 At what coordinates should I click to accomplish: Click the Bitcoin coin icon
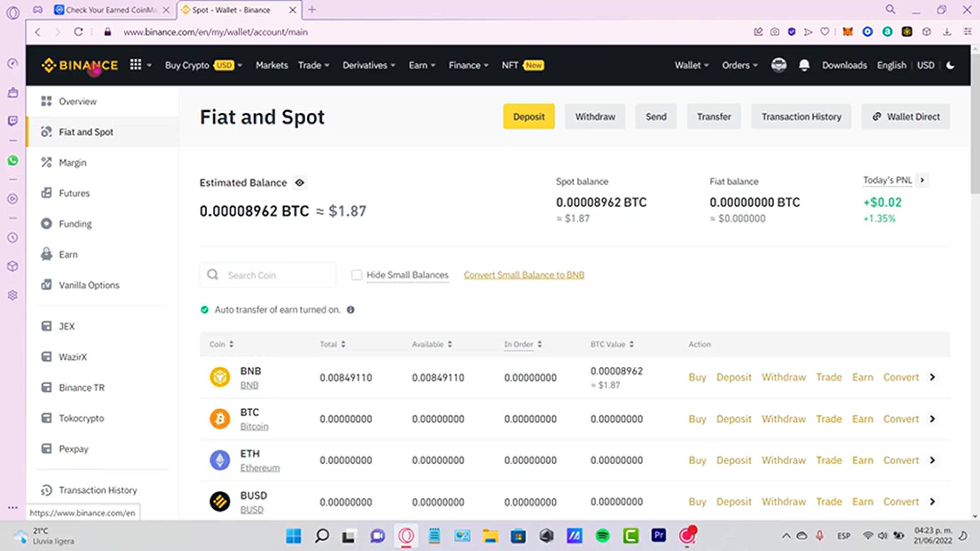220,419
